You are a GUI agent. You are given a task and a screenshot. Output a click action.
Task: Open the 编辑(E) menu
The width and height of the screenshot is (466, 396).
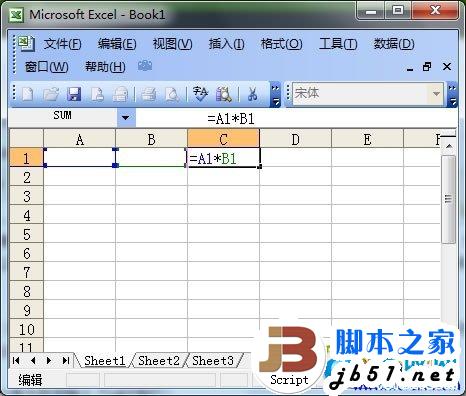point(117,44)
